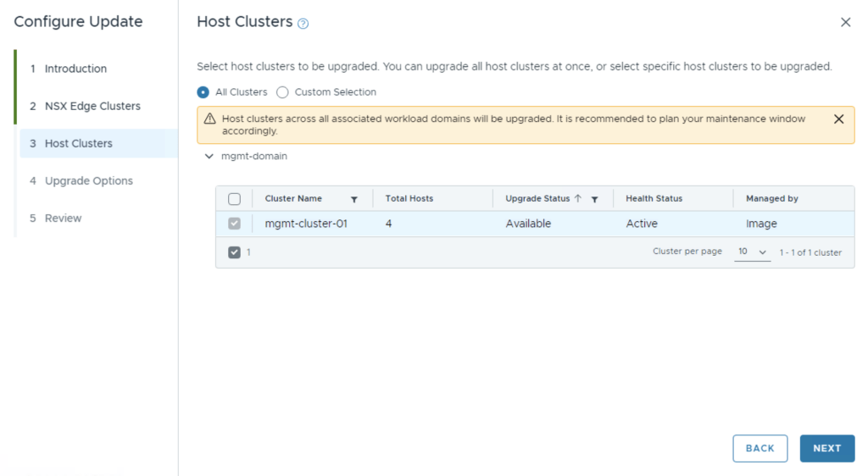The height and width of the screenshot is (476, 868).
Task: Dismiss the maintenance window warning banner
Action: point(838,119)
